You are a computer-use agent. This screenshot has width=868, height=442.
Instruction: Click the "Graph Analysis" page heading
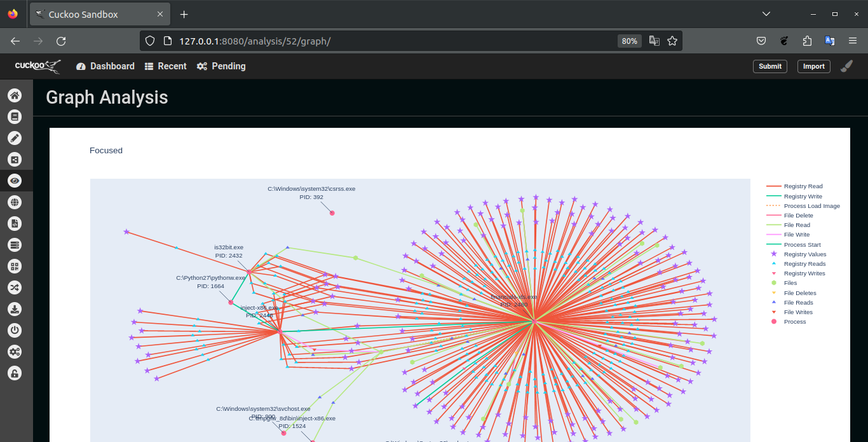107,97
